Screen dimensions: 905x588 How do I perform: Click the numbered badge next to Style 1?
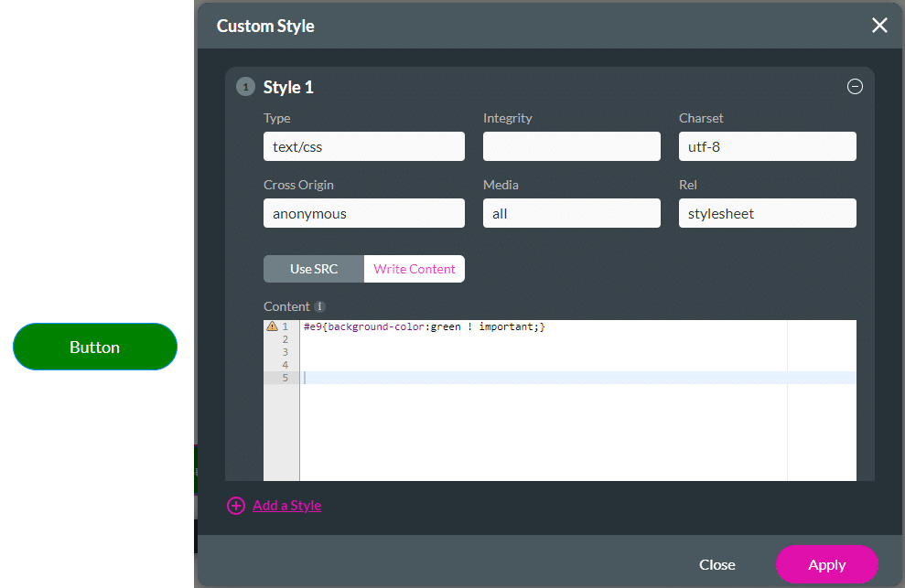pyautogui.click(x=244, y=86)
